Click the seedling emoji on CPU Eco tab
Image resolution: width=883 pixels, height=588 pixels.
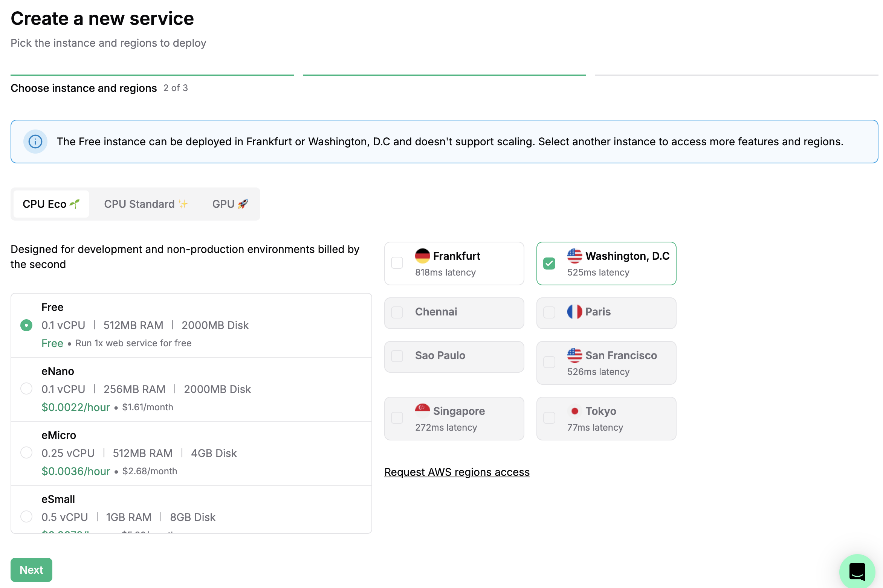[75, 203]
